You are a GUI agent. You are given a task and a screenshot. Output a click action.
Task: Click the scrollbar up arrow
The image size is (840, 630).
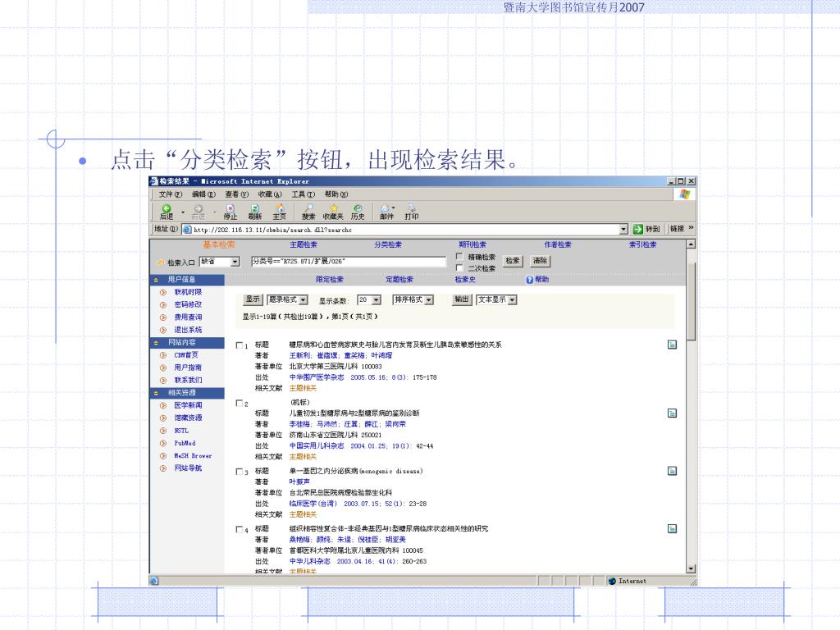click(x=691, y=244)
